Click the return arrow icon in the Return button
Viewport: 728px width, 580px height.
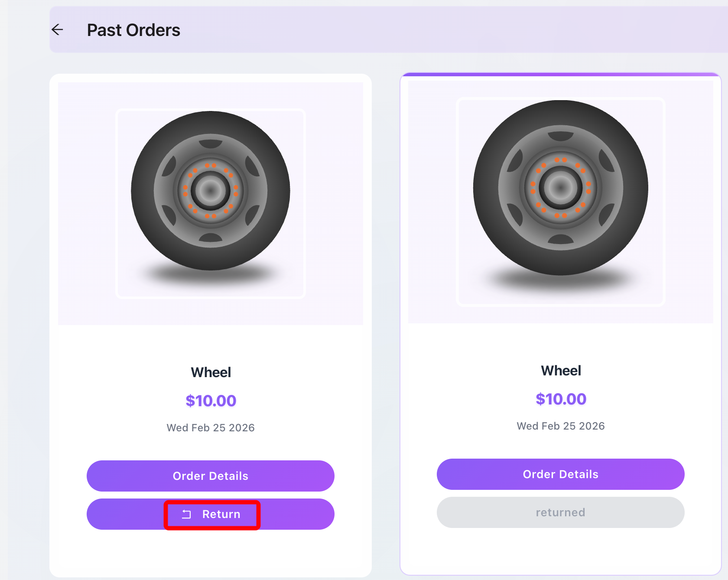pyautogui.click(x=186, y=514)
